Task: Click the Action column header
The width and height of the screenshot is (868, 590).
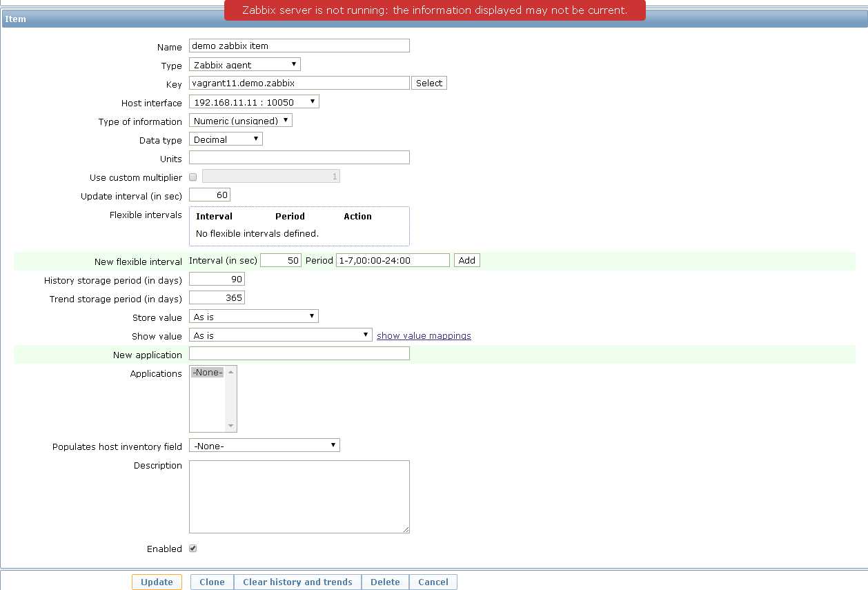Action: (357, 216)
